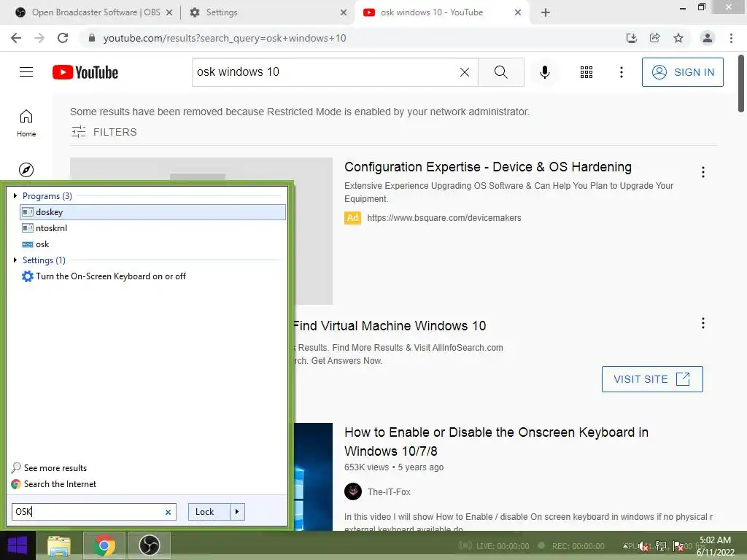Open File Explorer from the taskbar
The image size is (747, 560).
pos(59,545)
